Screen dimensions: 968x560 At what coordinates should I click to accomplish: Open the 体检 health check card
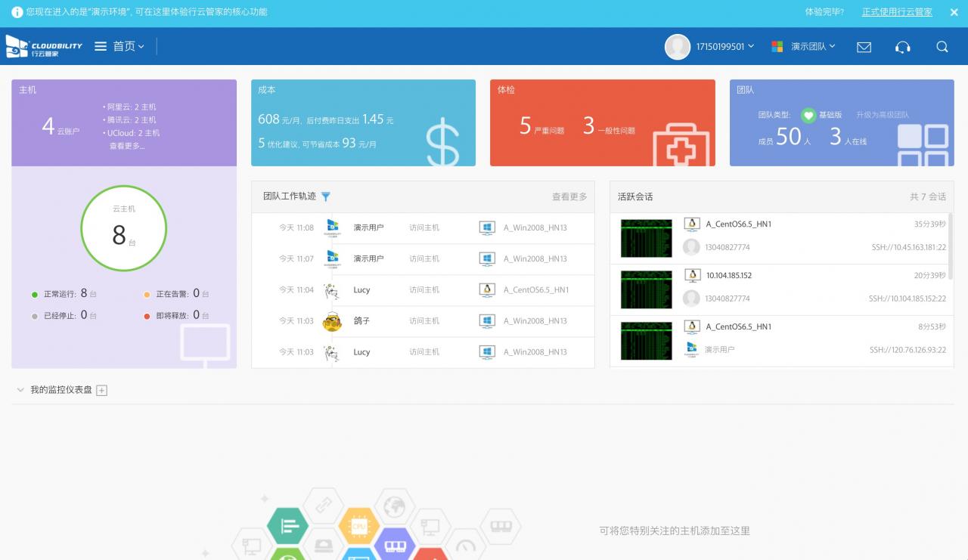[x=602, y=122]
